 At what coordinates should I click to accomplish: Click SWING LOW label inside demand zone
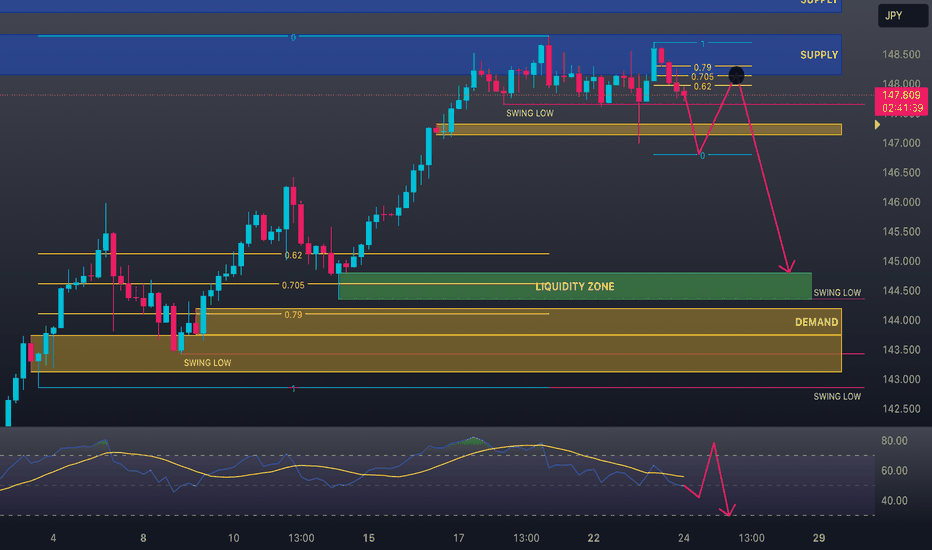tap(207, 363)
